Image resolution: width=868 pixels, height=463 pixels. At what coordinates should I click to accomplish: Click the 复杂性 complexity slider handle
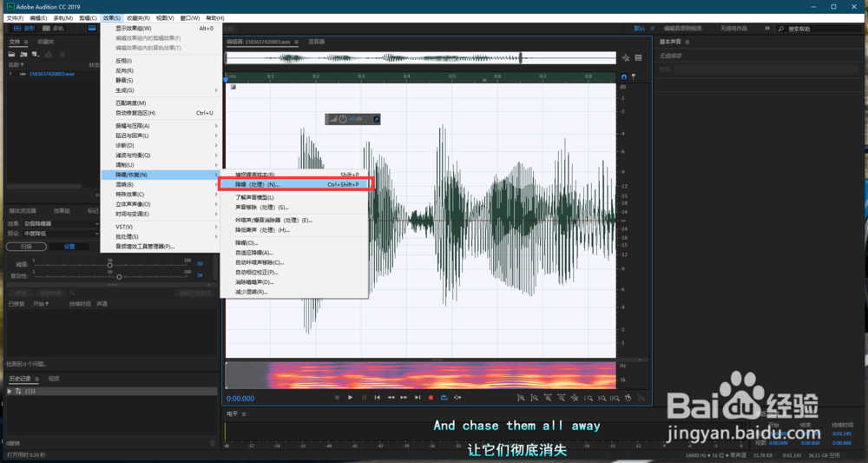coord(119,276)
